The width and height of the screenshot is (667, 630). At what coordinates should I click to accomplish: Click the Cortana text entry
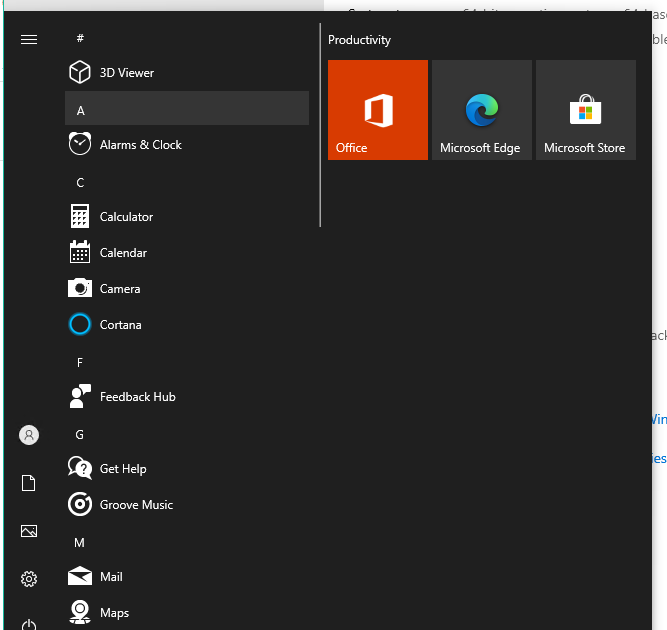coord(120,325)
